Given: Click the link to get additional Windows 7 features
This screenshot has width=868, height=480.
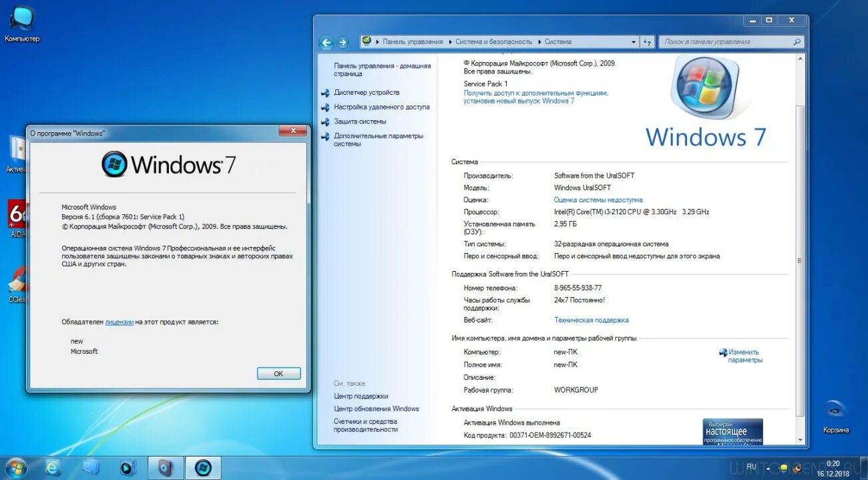Looking at the screenshot, I should (x=536, y=97).
